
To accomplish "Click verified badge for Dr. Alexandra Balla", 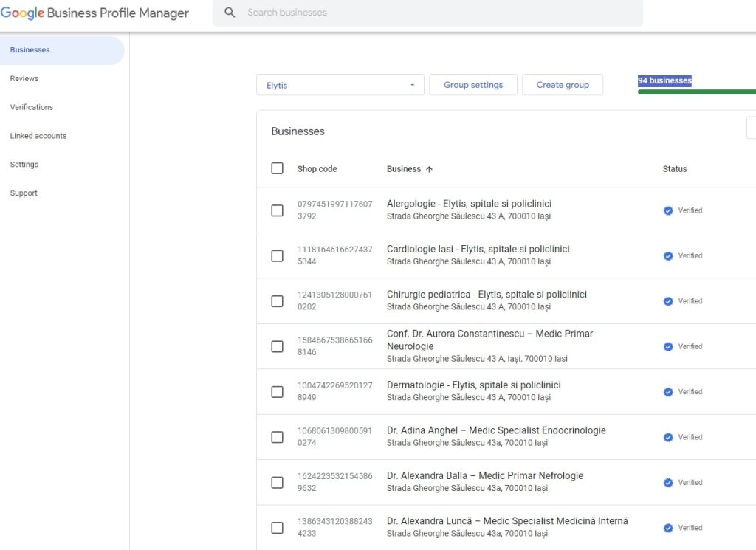I will coord(668,483).
